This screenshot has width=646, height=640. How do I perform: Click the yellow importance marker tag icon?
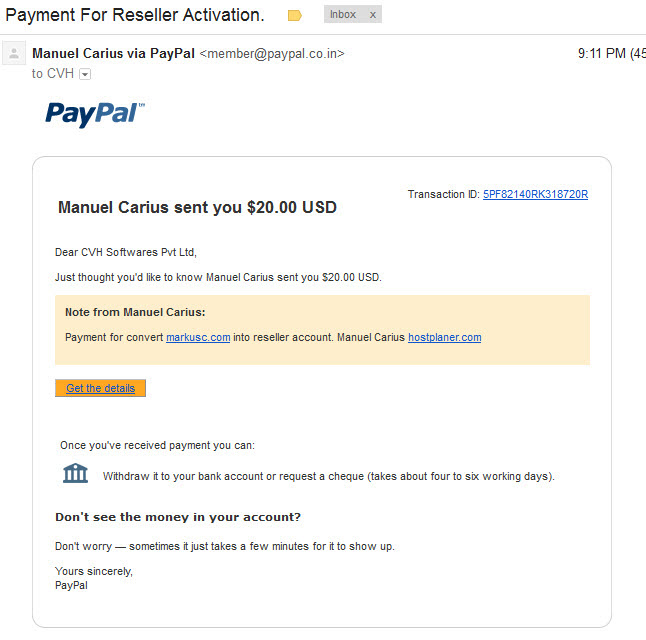[x=295, y=16]
